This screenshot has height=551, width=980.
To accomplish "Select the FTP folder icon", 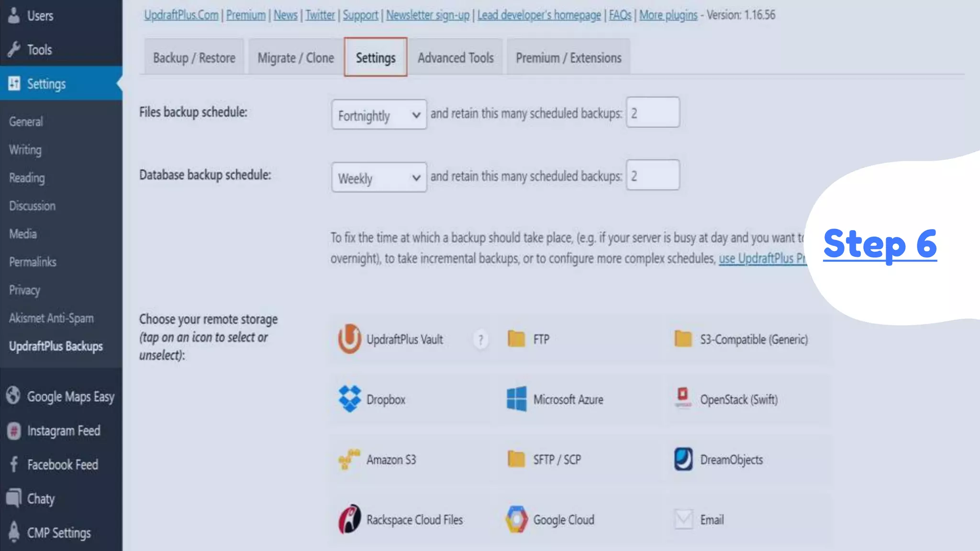I will 516,339.
